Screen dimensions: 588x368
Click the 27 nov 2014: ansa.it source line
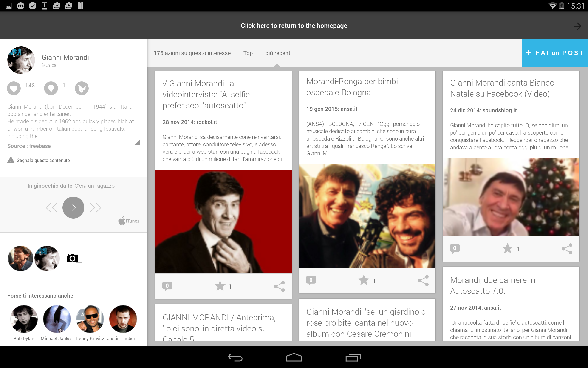coord(475,308)
